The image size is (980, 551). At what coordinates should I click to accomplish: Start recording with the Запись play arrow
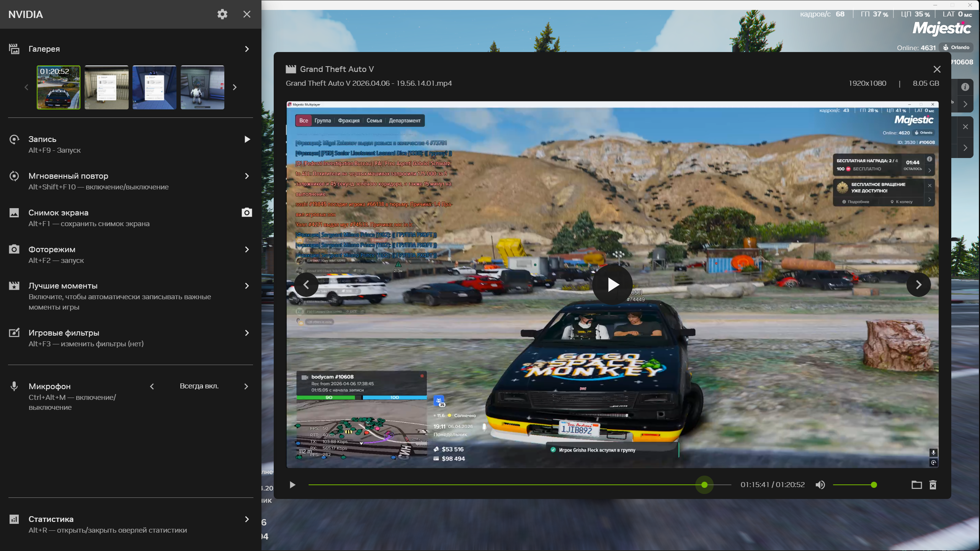pos(247,139)
